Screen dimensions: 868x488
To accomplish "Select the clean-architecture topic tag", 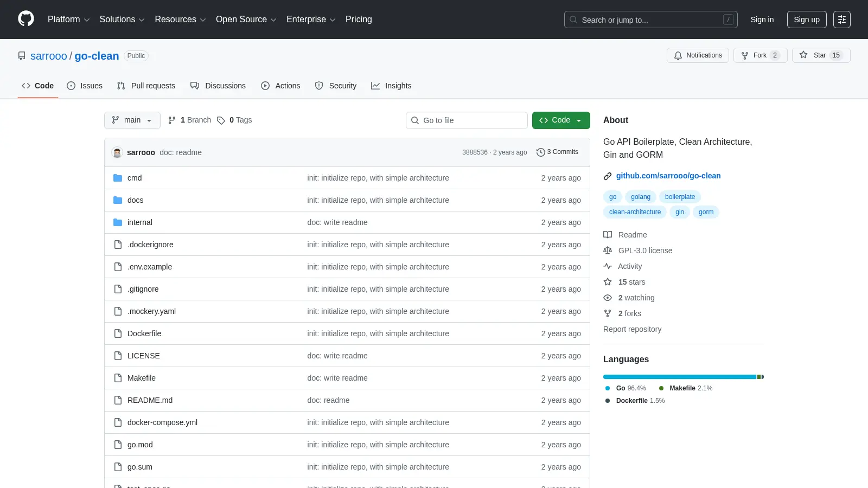I will (635, 212).
